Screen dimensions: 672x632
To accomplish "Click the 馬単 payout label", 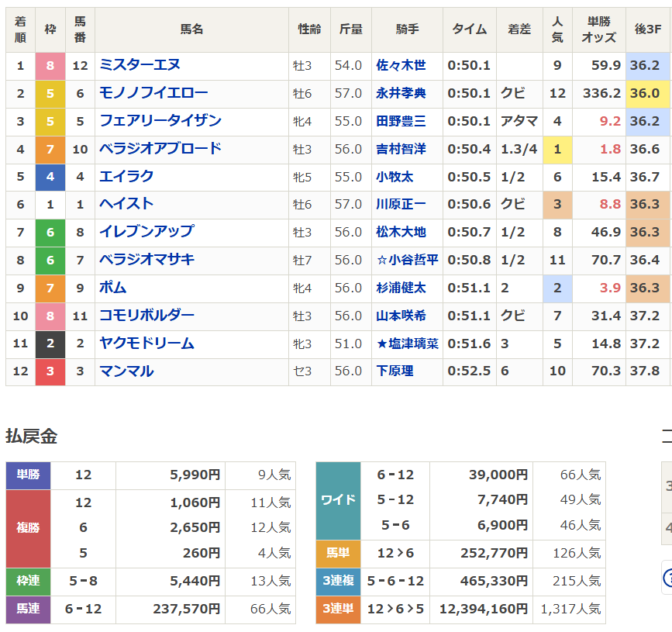I will pos(338,554).
